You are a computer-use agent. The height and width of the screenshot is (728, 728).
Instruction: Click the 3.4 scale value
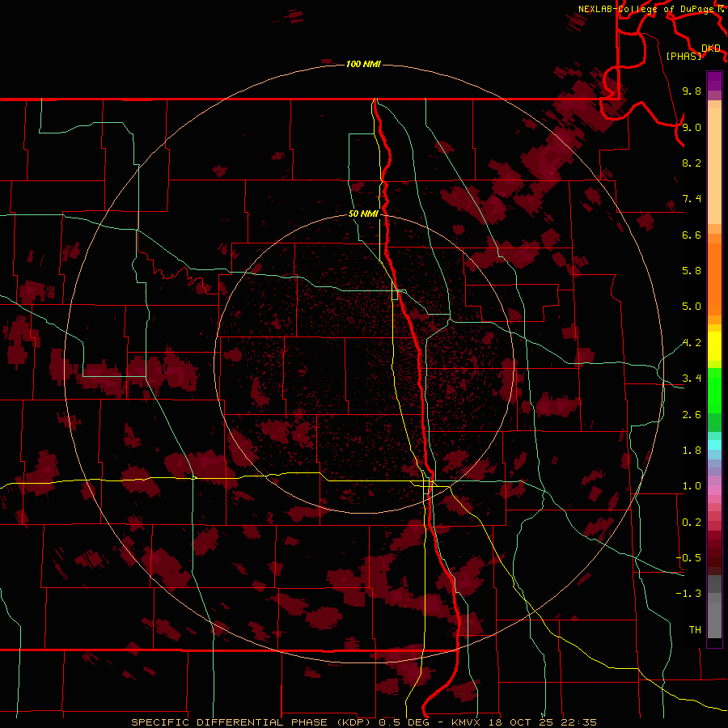click(x=692, y=379)
